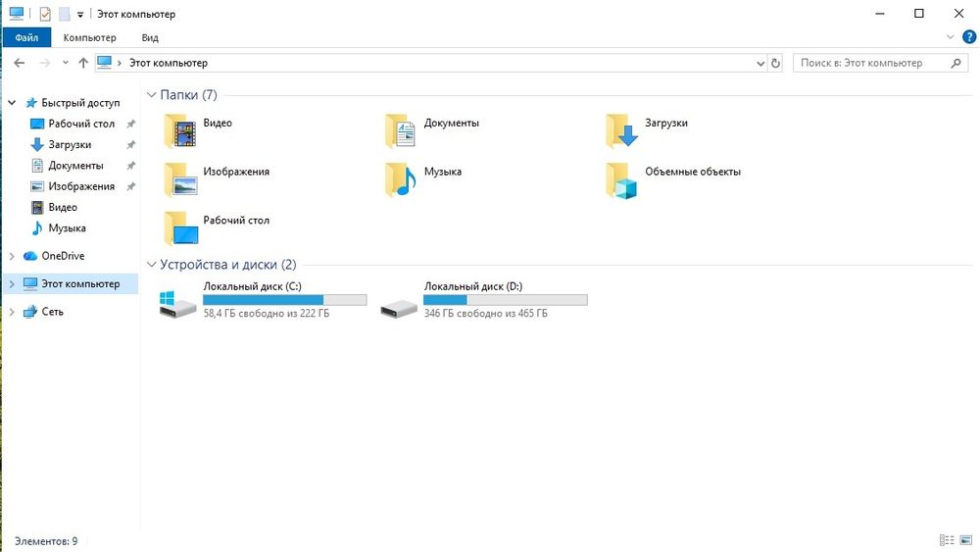
Task: Open the Объемные объекты folder icon
Action: (622, 180)
